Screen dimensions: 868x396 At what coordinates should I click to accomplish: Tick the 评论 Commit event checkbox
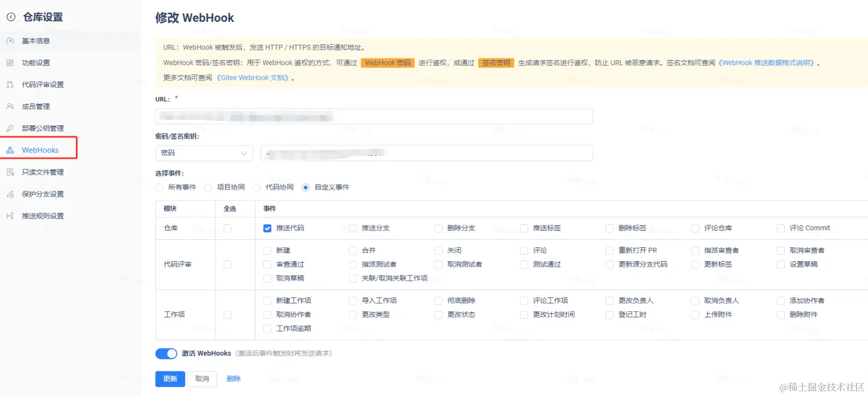781,228
